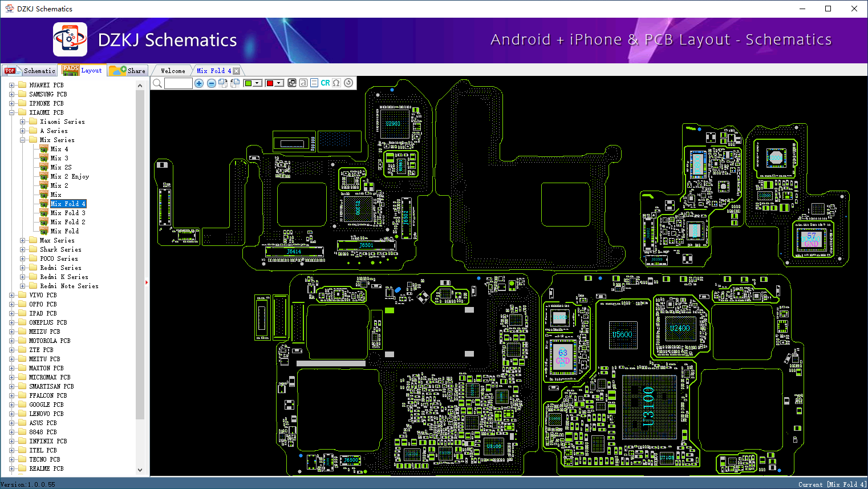
Task: Maximize the DZKJ Schematics window
Action: point(828,9)
